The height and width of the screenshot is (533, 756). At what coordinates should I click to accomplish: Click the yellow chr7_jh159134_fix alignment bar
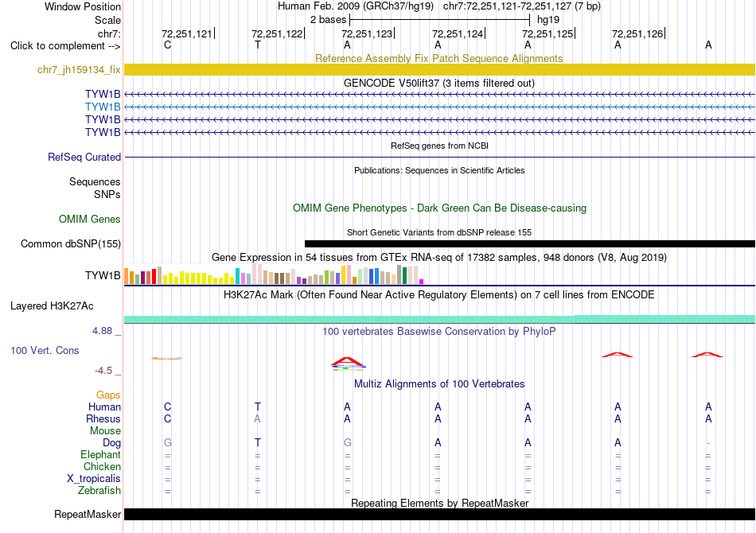439,69
